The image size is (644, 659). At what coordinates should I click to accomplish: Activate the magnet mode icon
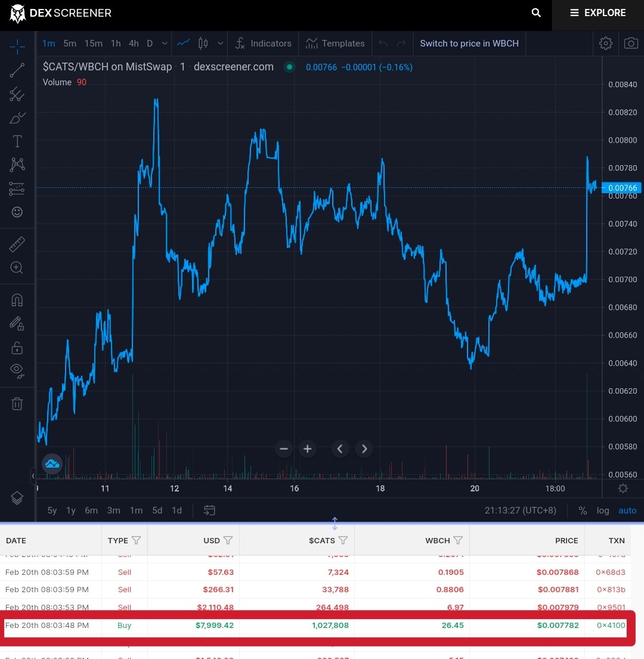(17, 300)
